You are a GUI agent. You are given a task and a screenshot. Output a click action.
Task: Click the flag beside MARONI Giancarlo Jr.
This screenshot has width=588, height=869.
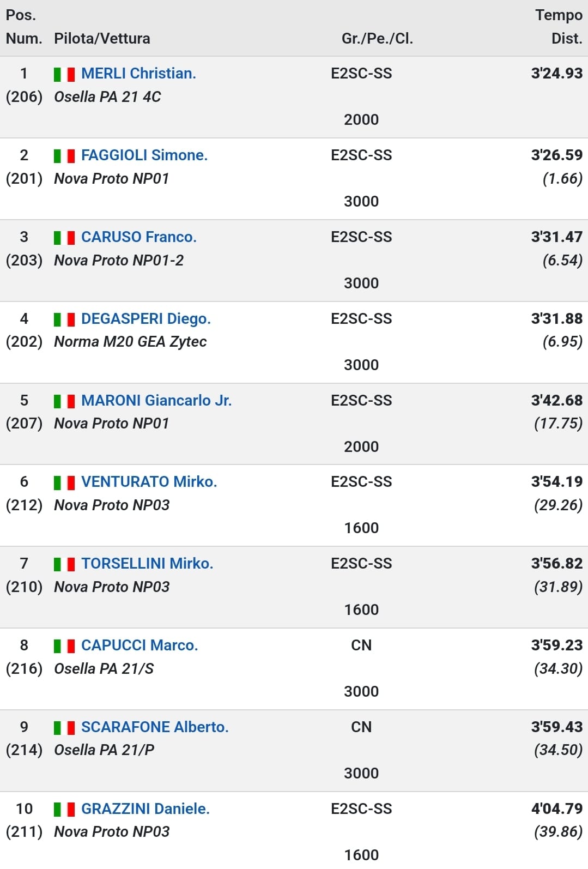(64, 401)
